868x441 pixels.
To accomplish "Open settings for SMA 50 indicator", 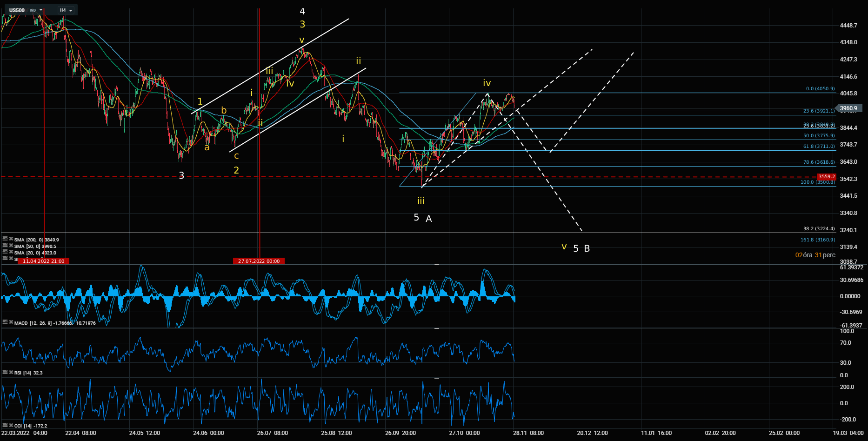I will coord(5,246).
